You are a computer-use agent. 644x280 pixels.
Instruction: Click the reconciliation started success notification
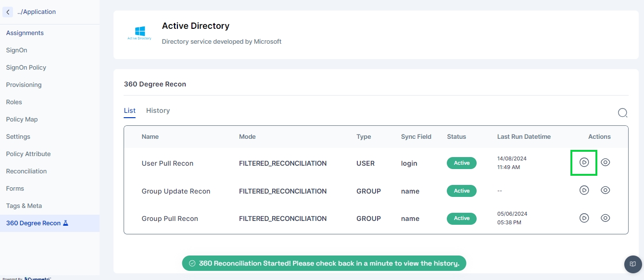324,263
